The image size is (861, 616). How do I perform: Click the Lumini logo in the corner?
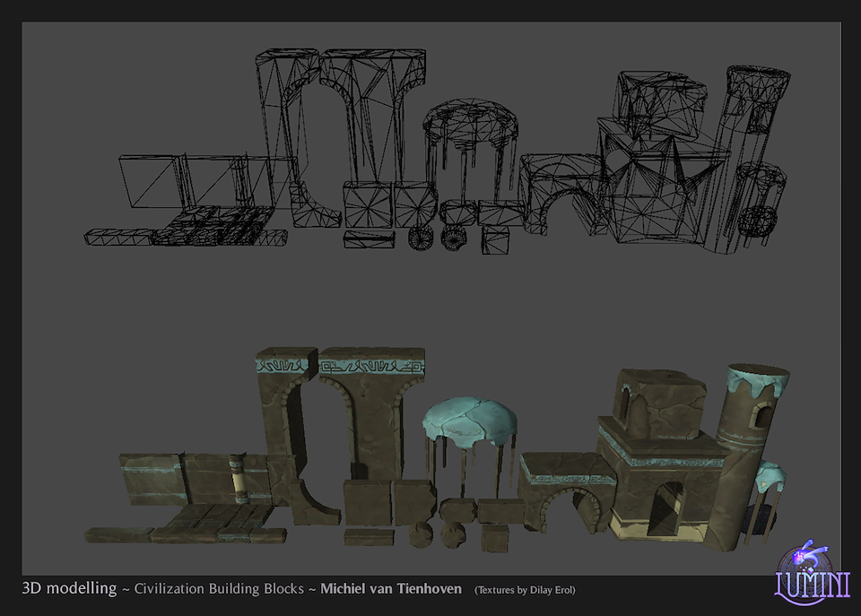click(812, 572)
